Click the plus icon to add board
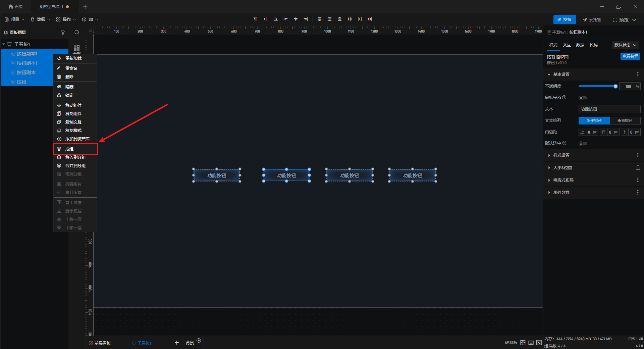 coord(177,343)
